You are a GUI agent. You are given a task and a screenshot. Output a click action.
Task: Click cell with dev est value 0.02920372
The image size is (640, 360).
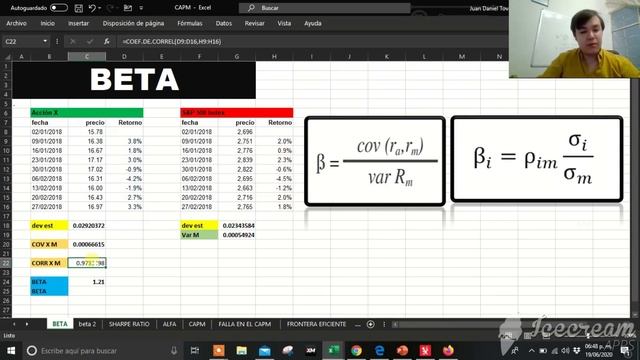click(87, 225)
